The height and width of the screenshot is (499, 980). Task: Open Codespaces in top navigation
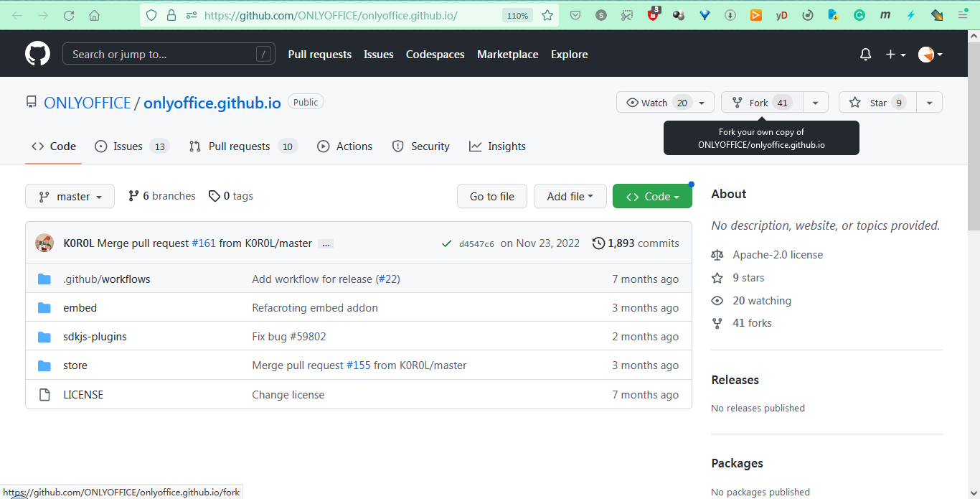click(435, 55)
